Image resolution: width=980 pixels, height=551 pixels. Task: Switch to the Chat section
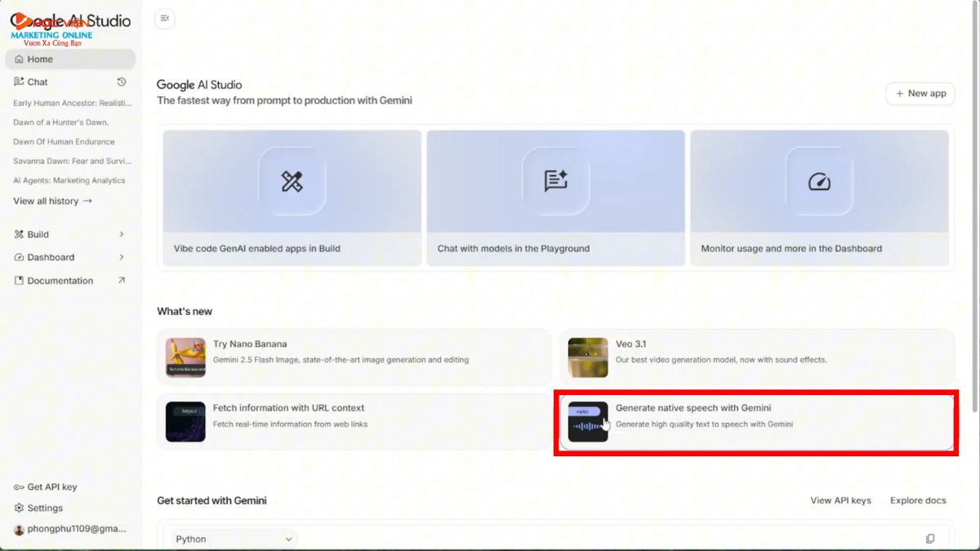(x=36, y=82)
